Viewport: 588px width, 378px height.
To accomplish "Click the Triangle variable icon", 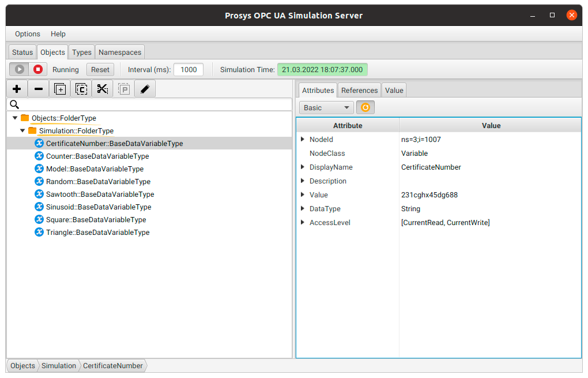I will [39, 232].
